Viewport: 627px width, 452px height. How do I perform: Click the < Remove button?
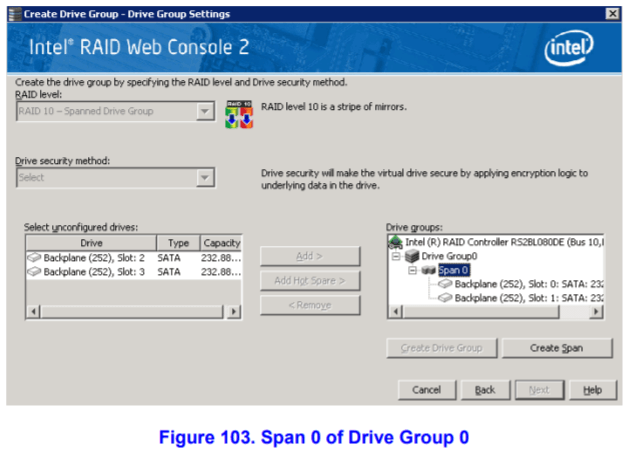point(310,305)
